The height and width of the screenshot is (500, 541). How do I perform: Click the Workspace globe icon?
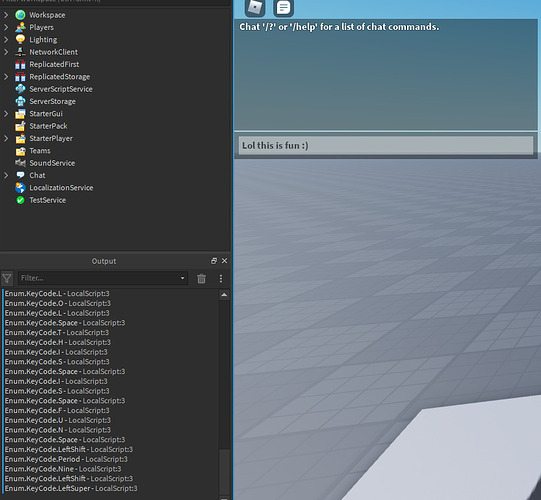20,15
